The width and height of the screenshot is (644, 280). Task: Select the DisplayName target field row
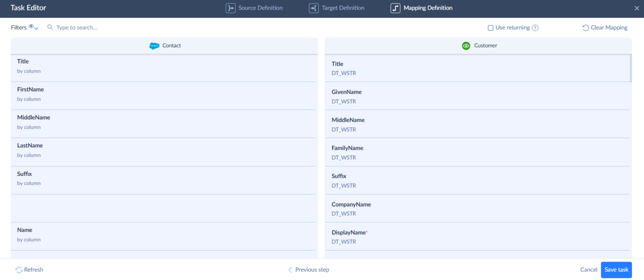477,236
